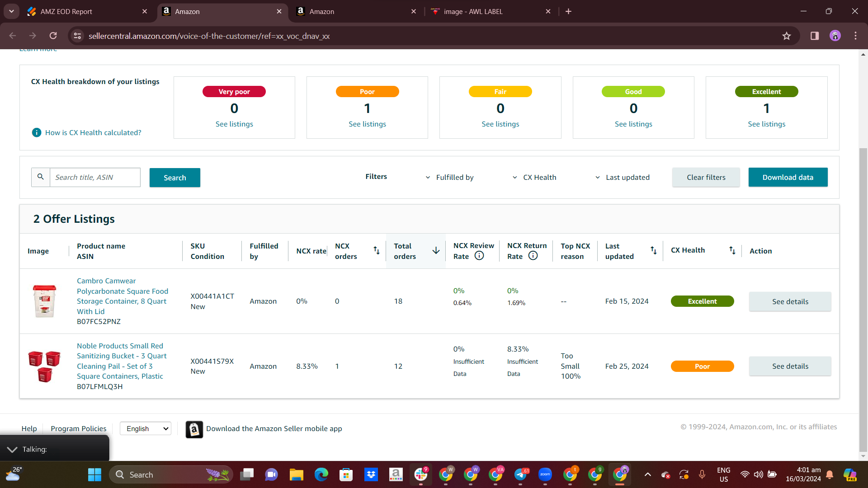
Task: Sort by Last updated column arrows
Action: pos(653,250)
